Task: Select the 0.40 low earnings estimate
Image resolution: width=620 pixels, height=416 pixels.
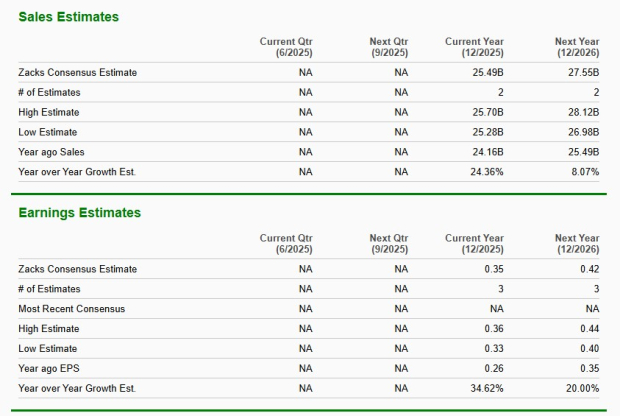Action: [589, 348]
